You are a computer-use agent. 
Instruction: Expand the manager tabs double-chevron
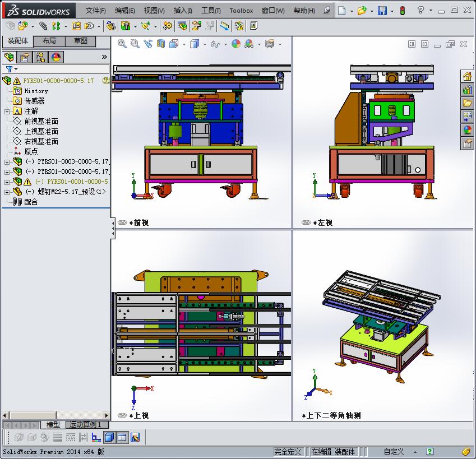[x=104, y=57]
